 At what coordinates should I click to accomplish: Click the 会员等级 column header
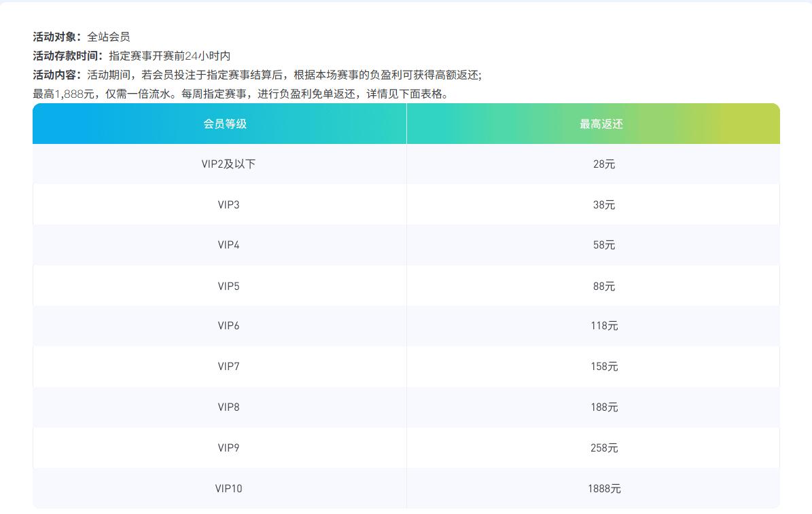(225, 124)
